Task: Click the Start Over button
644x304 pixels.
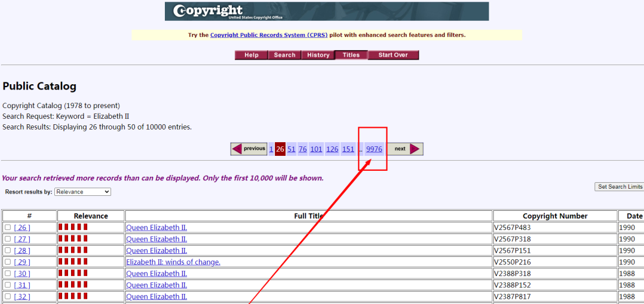Action: click(x=393, y=55)
